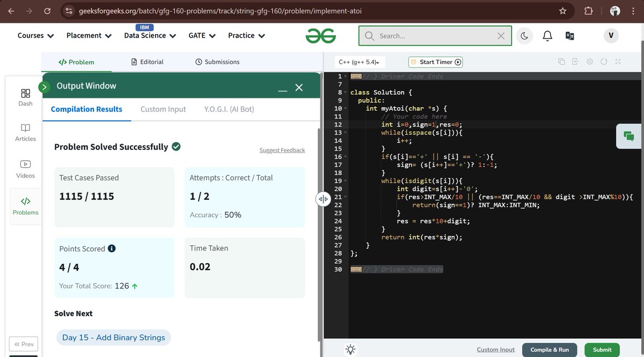Expand the Data Science menu
Viewport: 644px width, 357px height.
tap(150, 35)
